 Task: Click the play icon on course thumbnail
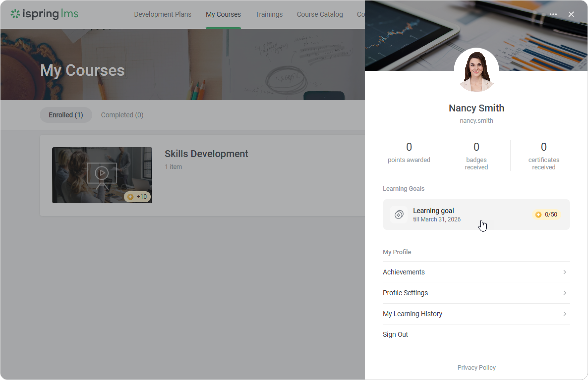(102, 173)
